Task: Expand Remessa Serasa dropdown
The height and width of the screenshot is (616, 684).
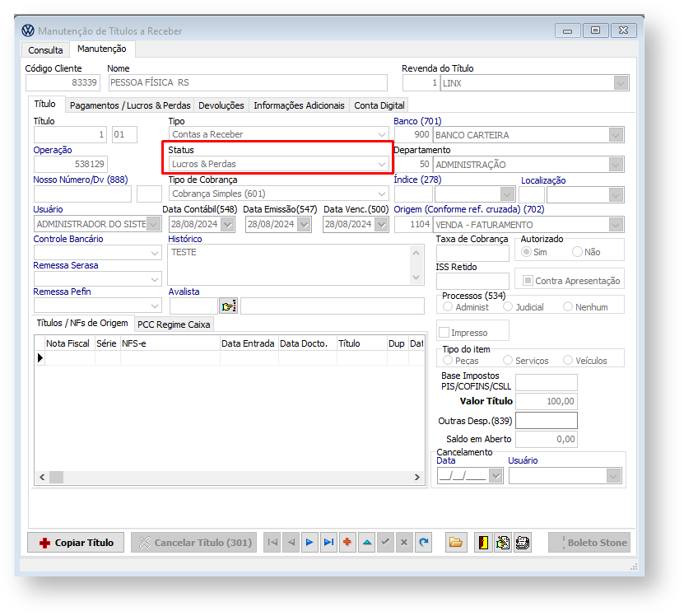Action: pyautogui.click(x=155, y=279)
